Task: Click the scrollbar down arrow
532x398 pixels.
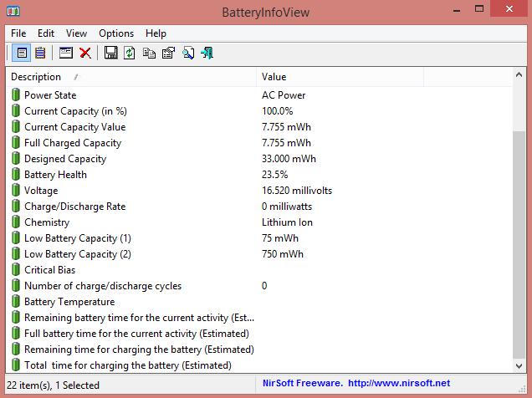Action: click(519, 365)
